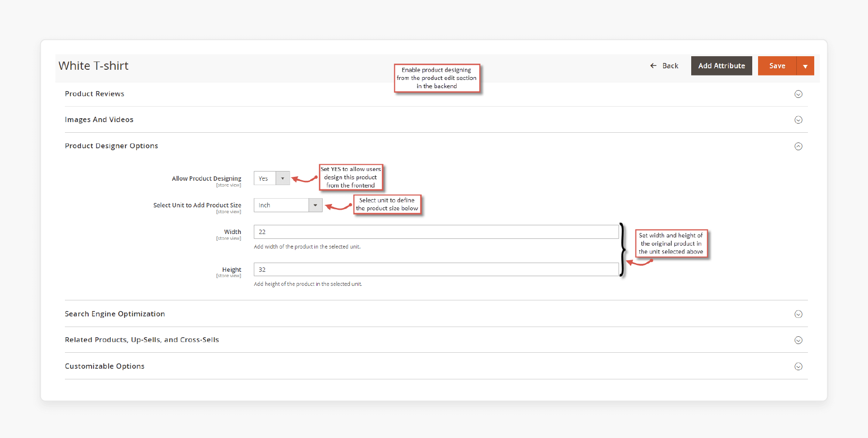Click the Product Designer Options heading
Image resolution: width=868 pixels, height=438 pixels.
pos(111,146)
